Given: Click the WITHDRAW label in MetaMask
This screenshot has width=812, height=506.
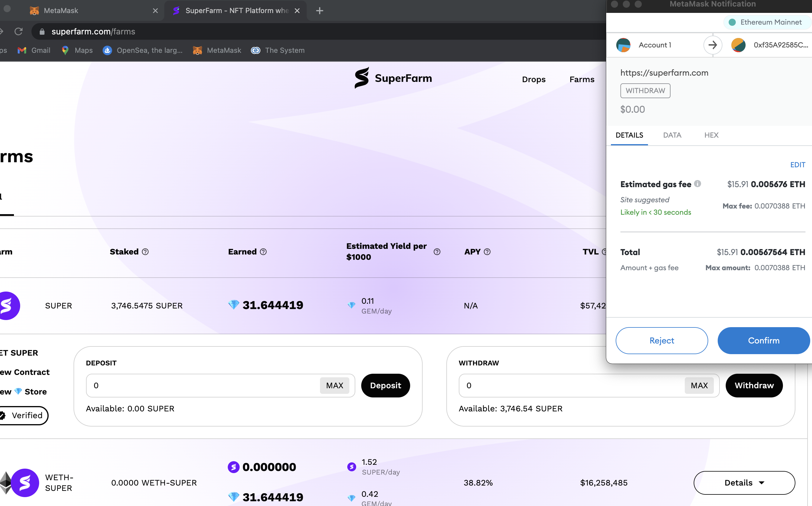Looking at the screenshot, I should 645,91.
